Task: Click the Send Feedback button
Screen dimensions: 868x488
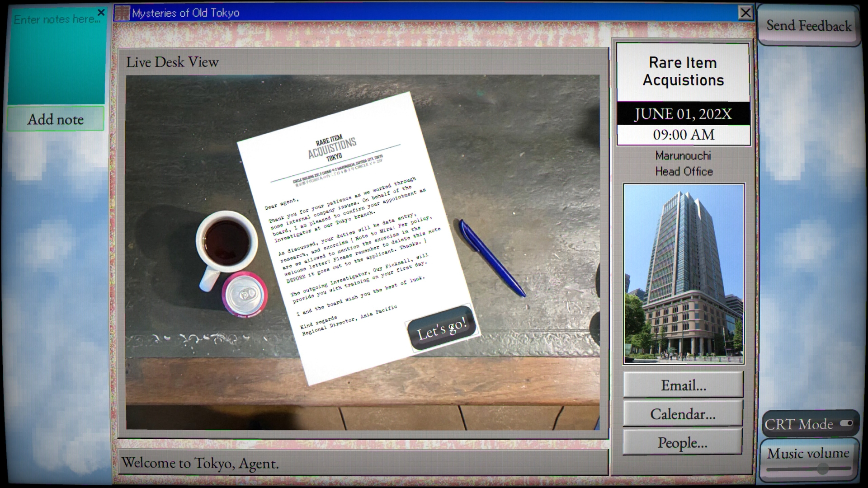Action: 809,26
